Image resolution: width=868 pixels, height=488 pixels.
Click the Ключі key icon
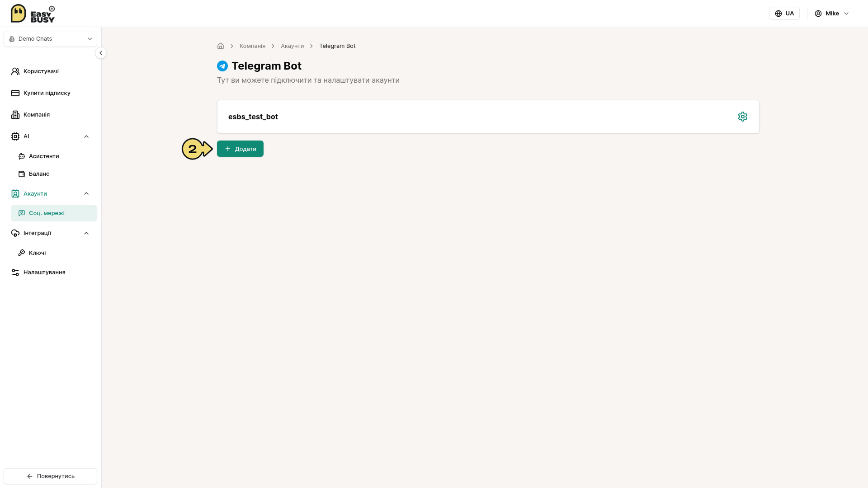coord(22,253)
